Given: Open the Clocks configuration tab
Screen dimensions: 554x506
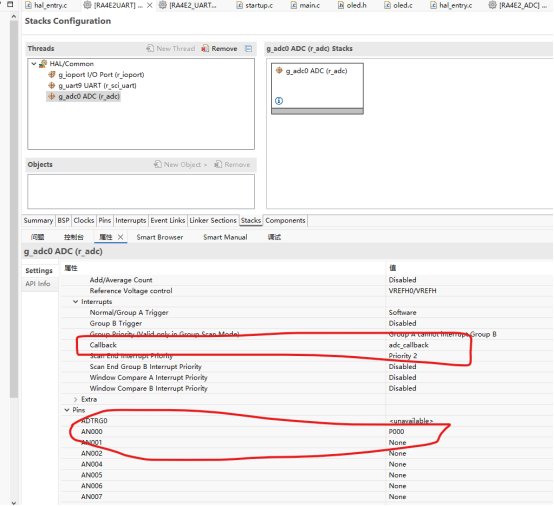Looking at the screenshot, I should point(84,220).
